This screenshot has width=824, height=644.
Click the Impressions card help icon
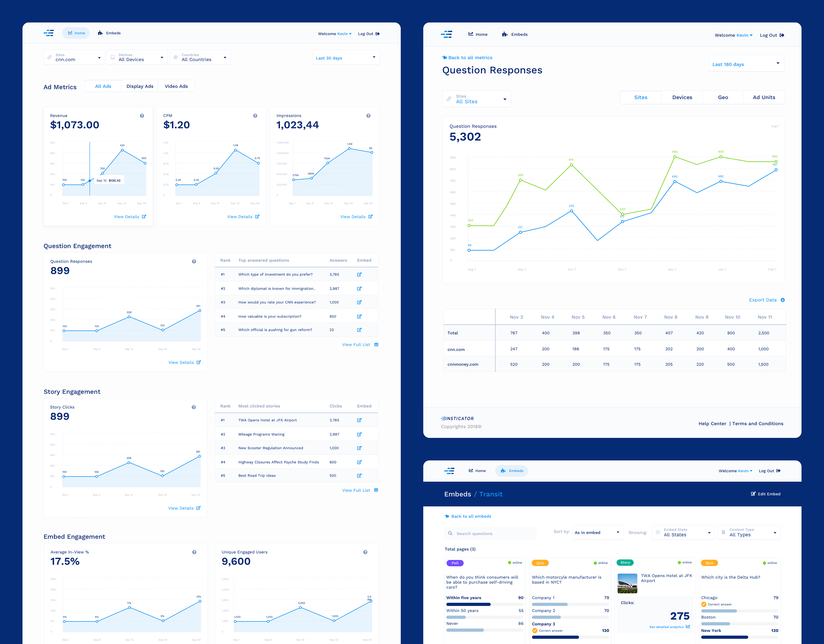point(368,116)
